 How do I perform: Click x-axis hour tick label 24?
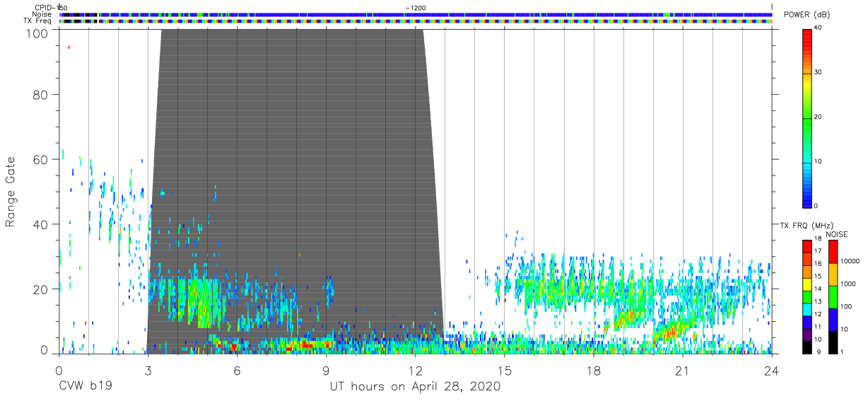[772, 370]
